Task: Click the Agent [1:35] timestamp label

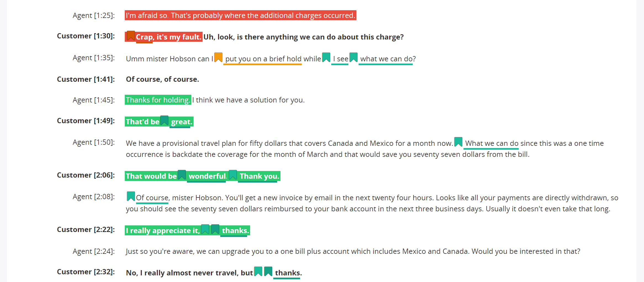Action: click(x=94, y=58)
